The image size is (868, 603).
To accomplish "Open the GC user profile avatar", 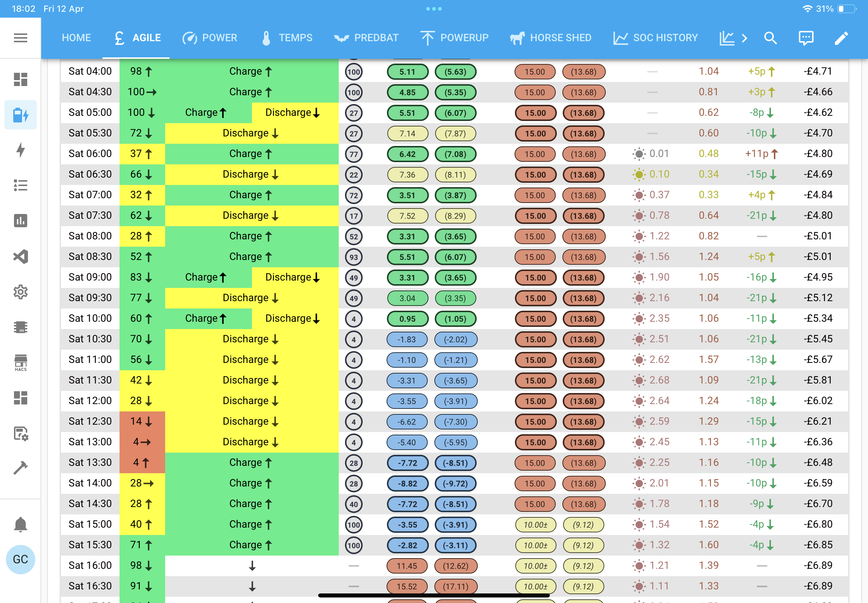I will tap(20, 559).
